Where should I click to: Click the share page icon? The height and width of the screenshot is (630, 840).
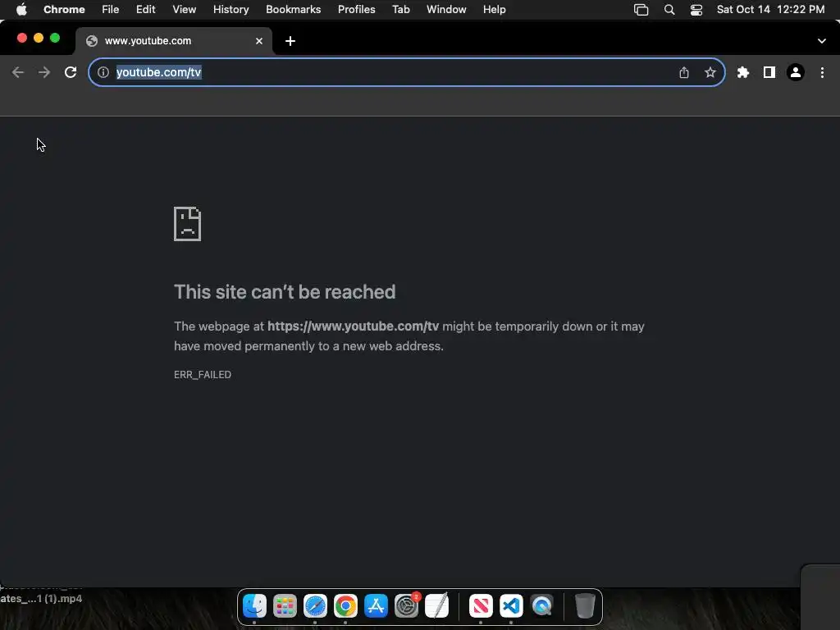pos(684,72)
